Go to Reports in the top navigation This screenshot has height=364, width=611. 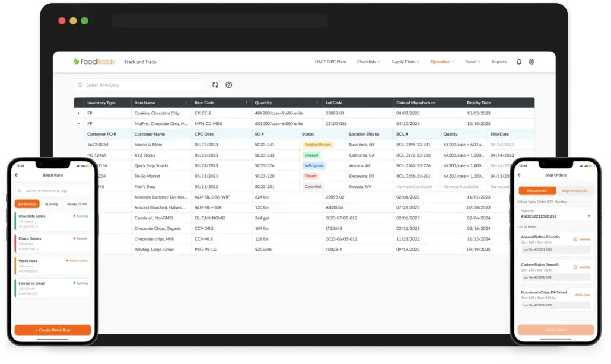point(499,62)
